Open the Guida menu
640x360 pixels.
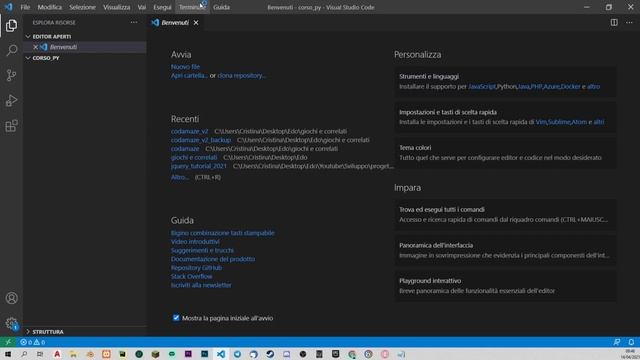tap(221, 7)
